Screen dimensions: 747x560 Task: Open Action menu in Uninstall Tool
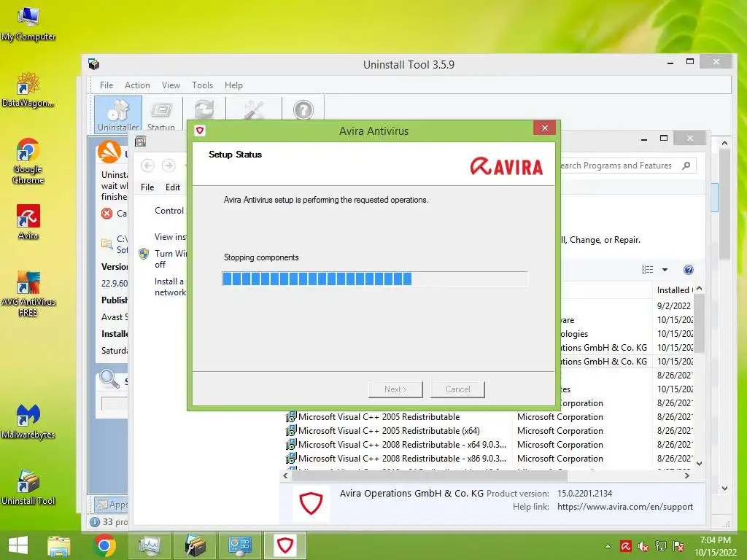point(137,85)
